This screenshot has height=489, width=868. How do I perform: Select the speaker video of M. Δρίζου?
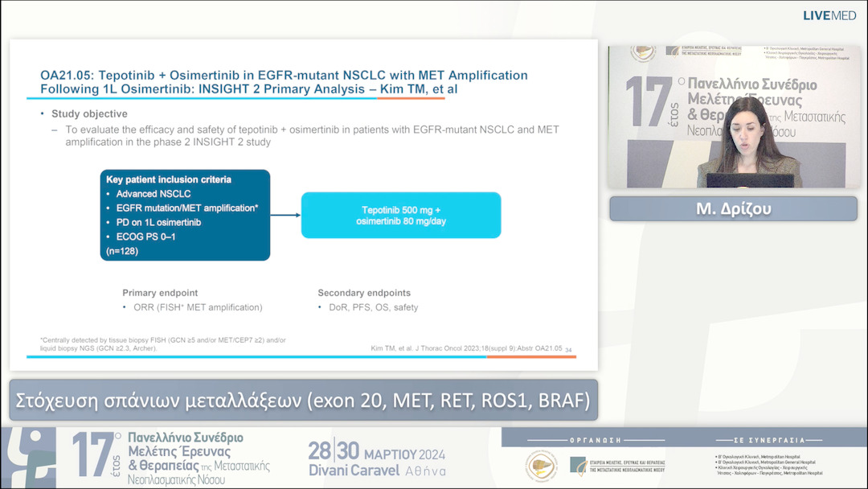point(734,117)
